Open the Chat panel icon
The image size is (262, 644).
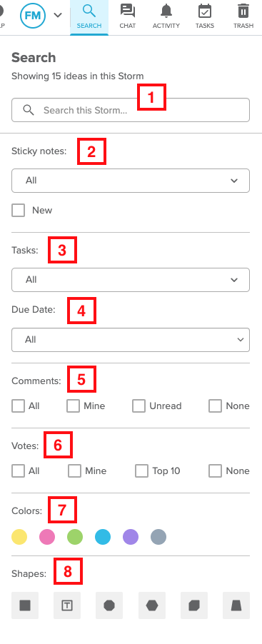coord(127,11)
